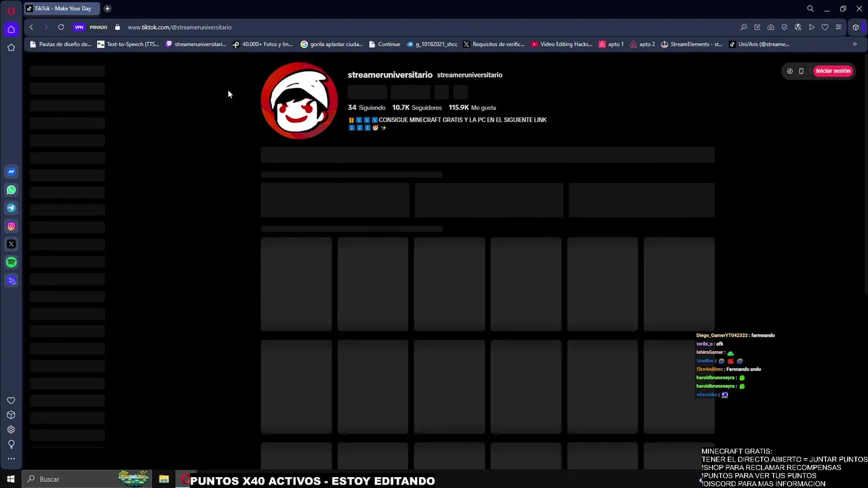Screen dimensions: 868x488
Task: Search tabs with top-right magnifier
Action: pyautogui.click(x=810, y=9)
